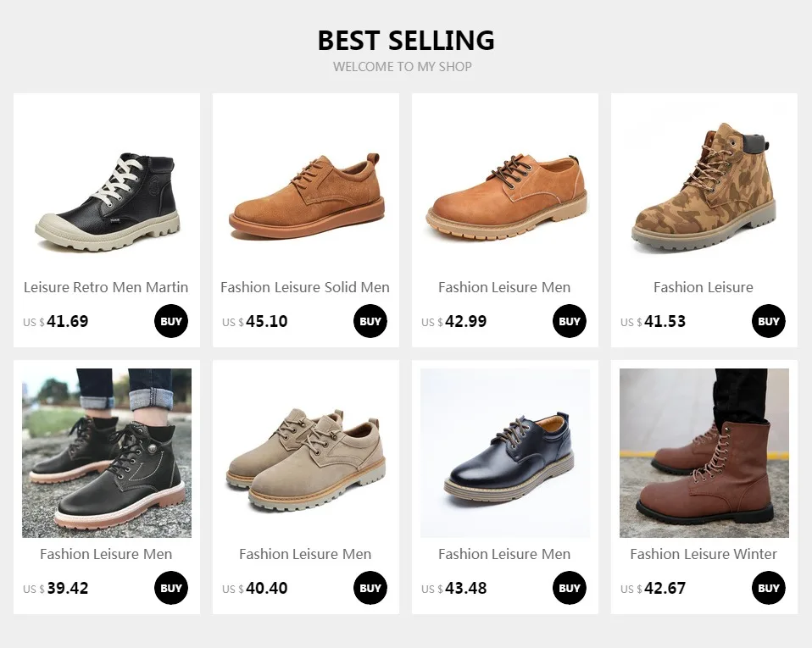Open the black boots street photo
This screenshot has width=812, height=648.
pos(107,453)
